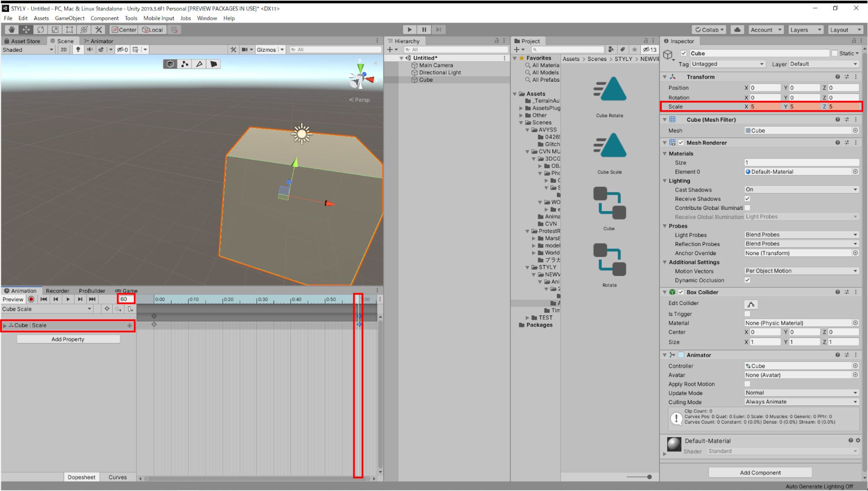
Task: Open Transform component help icon
Action: click(x=838, y=77)
